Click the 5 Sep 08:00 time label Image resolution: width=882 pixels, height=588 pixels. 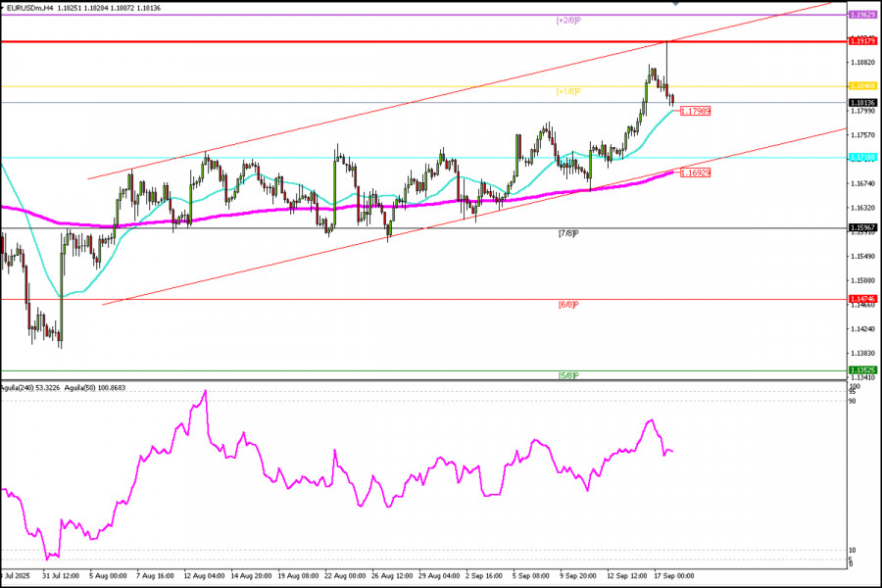tap(531, 576)
